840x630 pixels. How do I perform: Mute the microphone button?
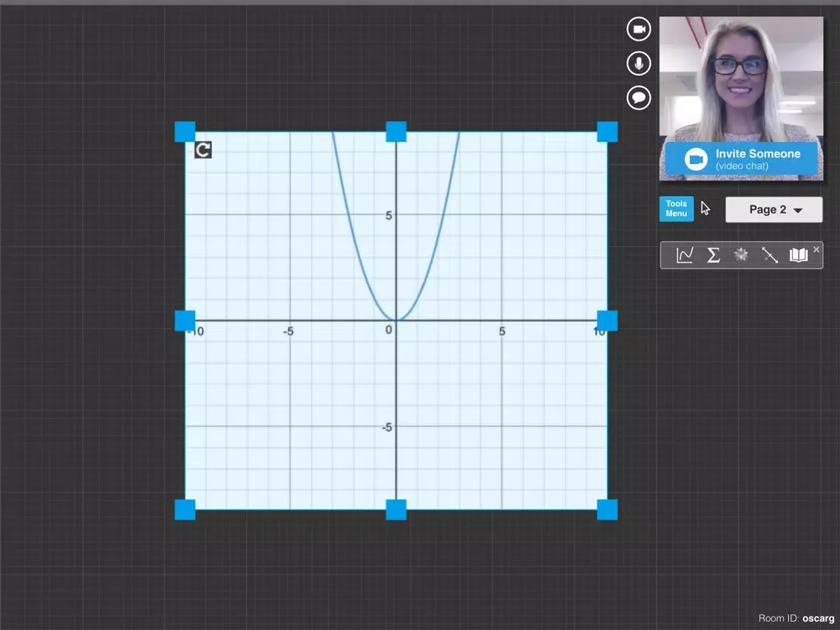(x=639, y=63)
